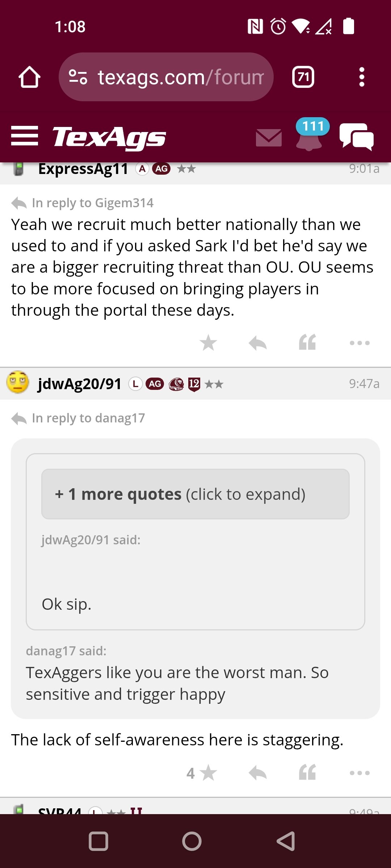This screenshot has height=868, width=391.
Task: Open more options for jdwAg20/91's post
Action: pyautogui.click(x=360, y=773)
